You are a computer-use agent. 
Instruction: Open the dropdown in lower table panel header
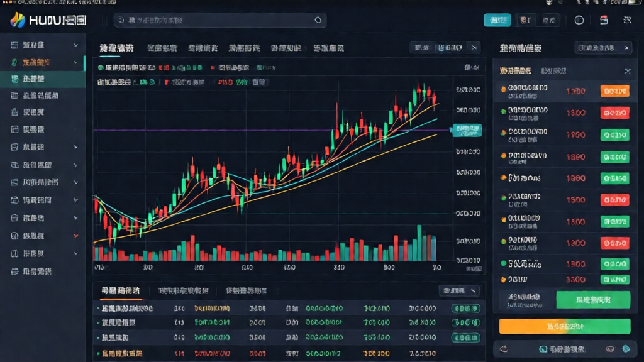coord(459,291)
